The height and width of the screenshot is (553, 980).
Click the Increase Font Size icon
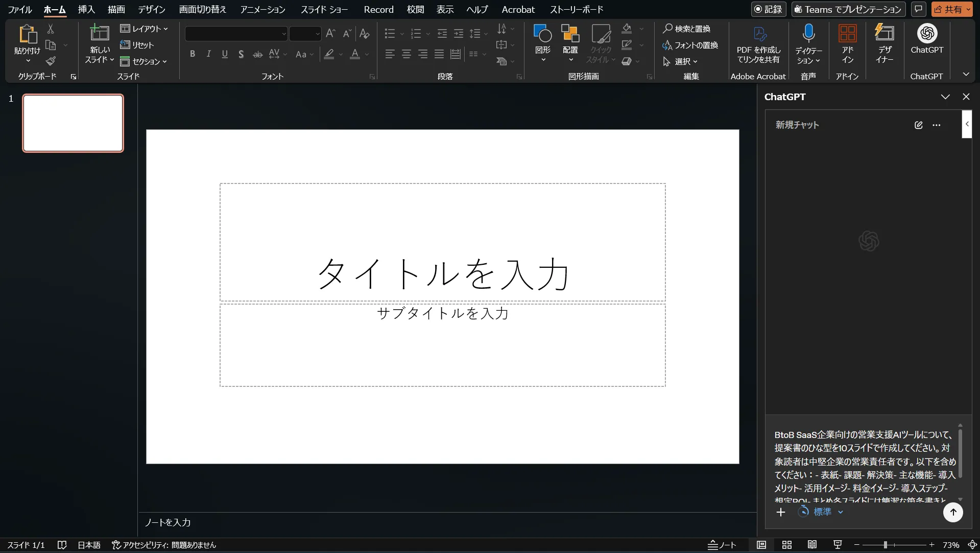tap(330, 34)
